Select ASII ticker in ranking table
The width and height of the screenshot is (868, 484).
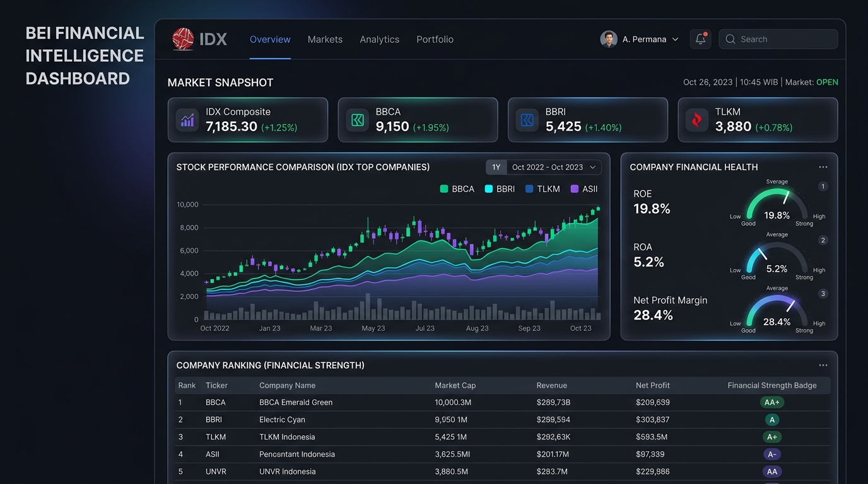(x=213, y=454)
